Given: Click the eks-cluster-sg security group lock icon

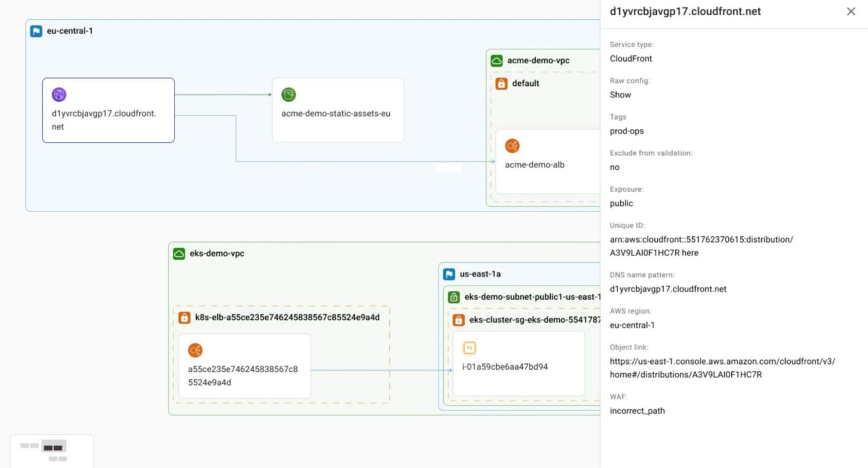Looking at the screenshot, I should click(x=459, y=320).
